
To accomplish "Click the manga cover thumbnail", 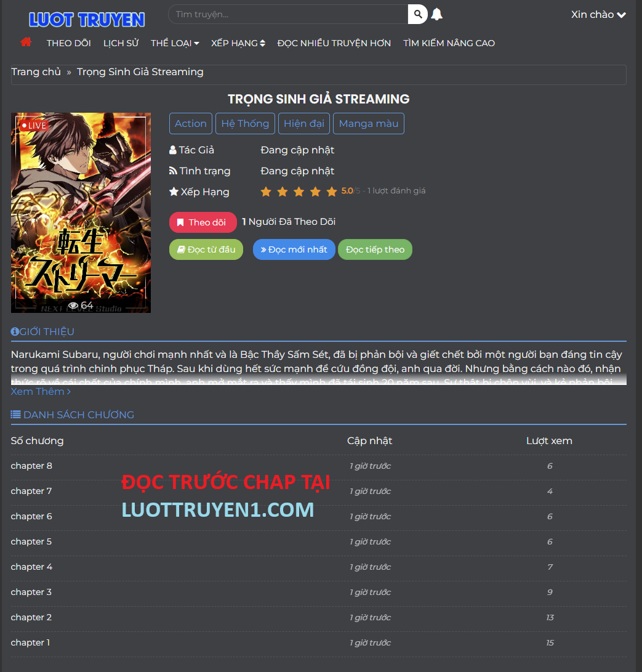I will point(81,213).
